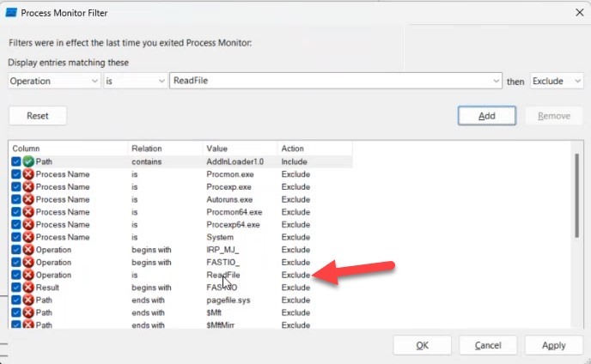Disable the ReadFile operation filter checkbox
Screen dimensions: 591x364
pos(16,275)
